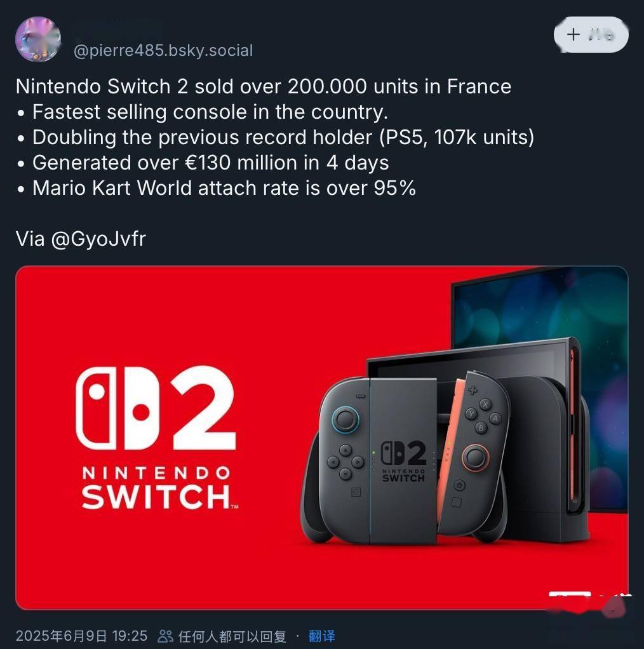Viewport: 644px width, 649px height.
Task: Click the people icon beside reply settings
Action: 166,636
